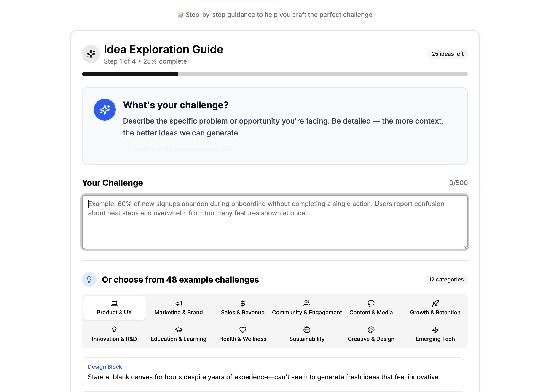Focus the Your Challenge text area
The height and width of the screenshot is (392, 547).
tap(275, 222)
